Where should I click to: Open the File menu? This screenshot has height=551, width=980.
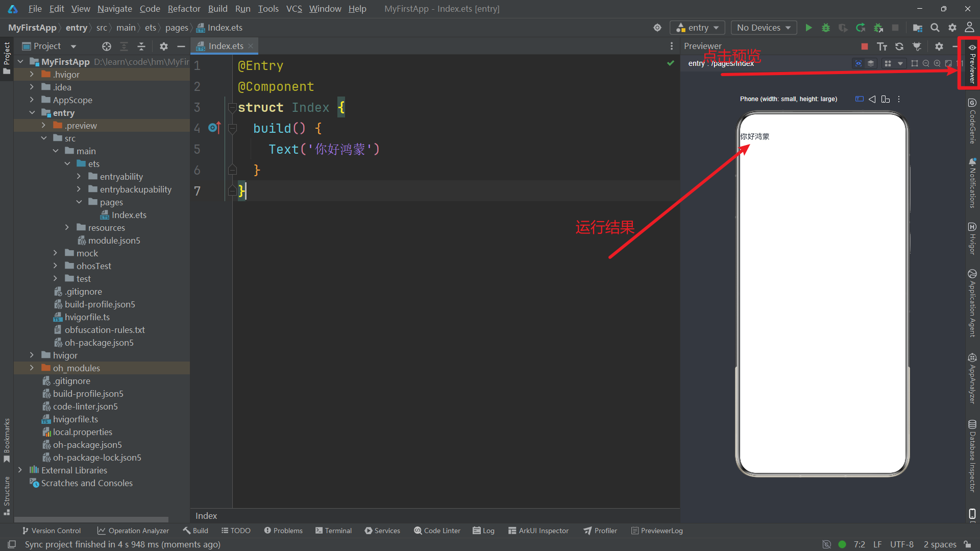pyautogui.click(x=35, y=9)
